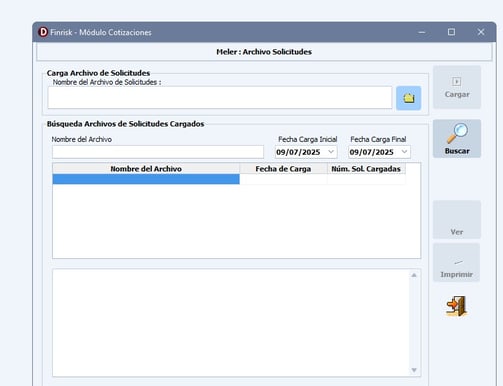Click inside the lower text area
The height and width of the screenshot is (386, 503).
(231, 323)
